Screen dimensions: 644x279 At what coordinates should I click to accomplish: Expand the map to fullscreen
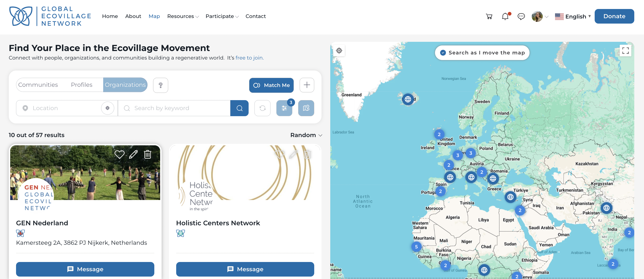tap(626, 51)
